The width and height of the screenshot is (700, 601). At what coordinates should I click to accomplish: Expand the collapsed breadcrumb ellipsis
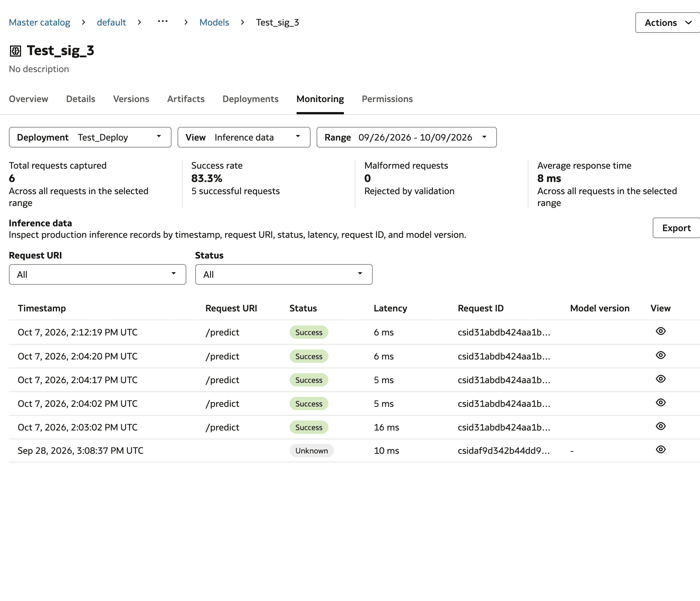pos(163,22)
